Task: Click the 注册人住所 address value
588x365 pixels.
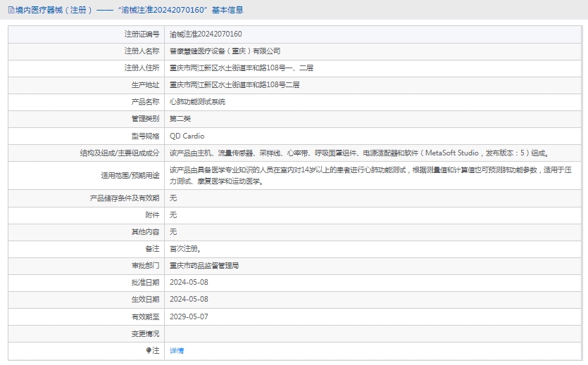Action: (x=242, y=68)
